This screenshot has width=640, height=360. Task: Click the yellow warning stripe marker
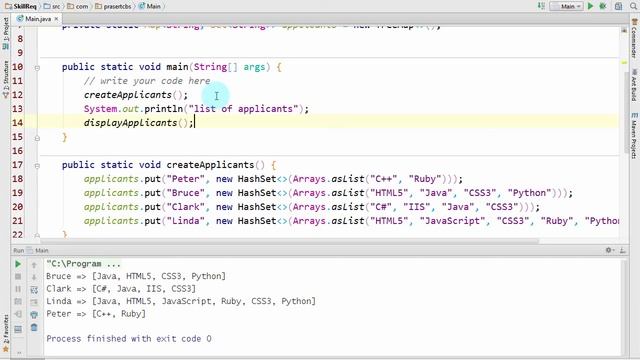(624, 62)
